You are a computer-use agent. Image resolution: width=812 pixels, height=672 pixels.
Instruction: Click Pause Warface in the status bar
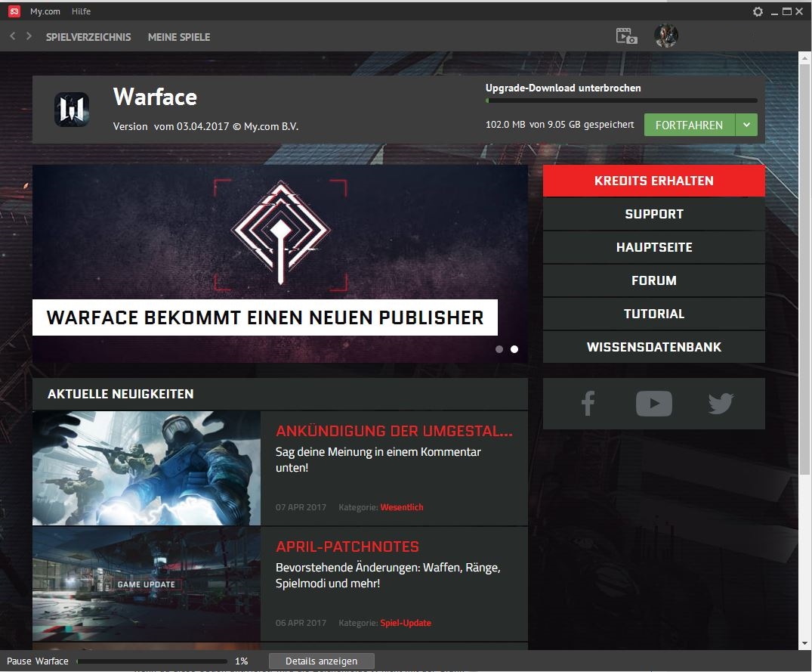pyautogui.click(x=37, y=661)
